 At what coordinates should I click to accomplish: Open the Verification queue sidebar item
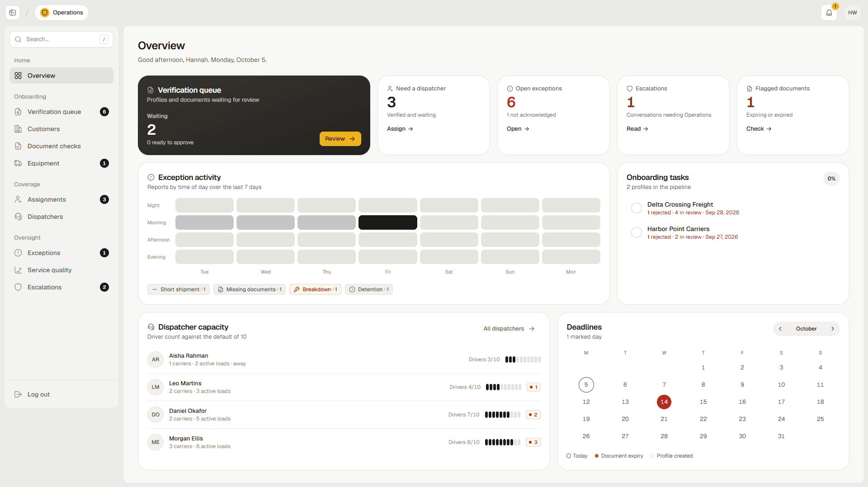point(61,112)
